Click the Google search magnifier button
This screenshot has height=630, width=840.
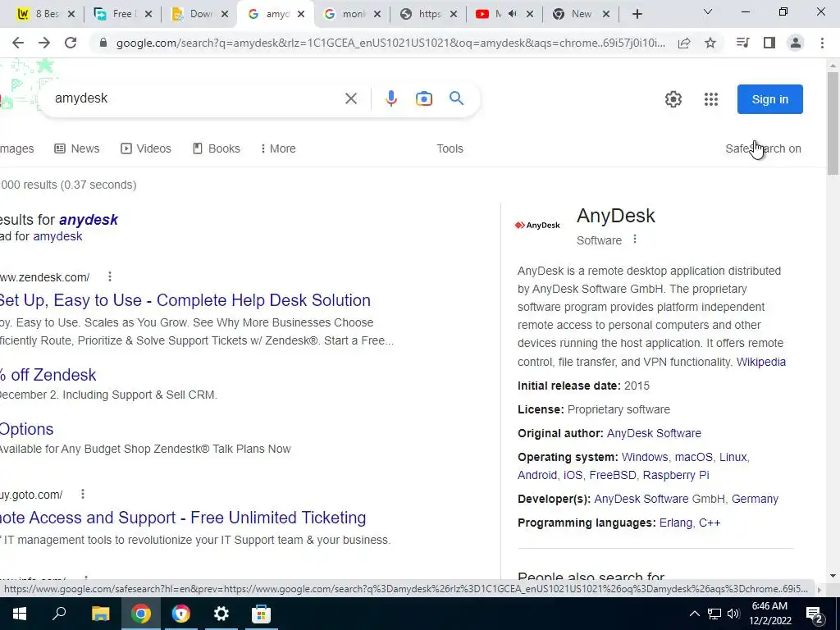click(456, 98)
